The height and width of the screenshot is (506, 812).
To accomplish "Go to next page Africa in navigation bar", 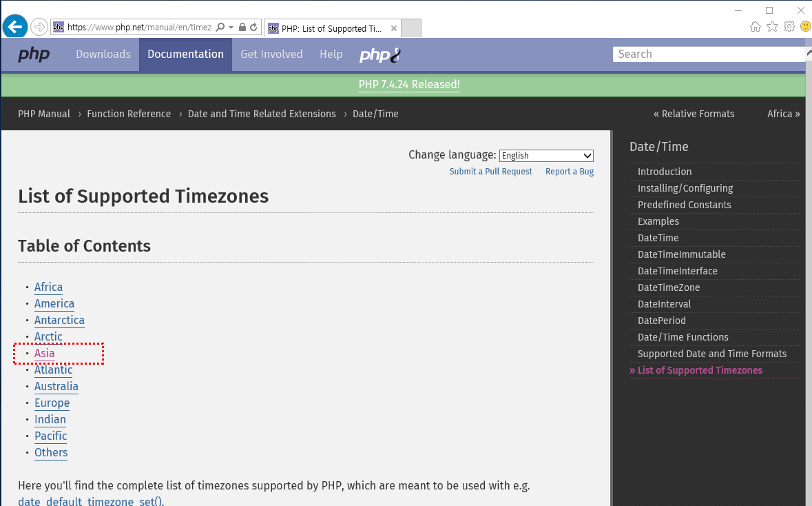I will 784,114.
